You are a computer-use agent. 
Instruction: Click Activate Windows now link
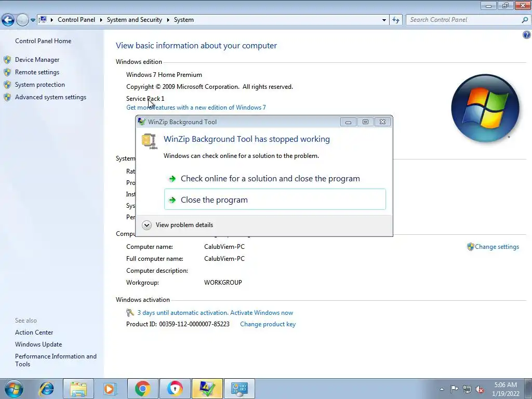pos(262,313)
